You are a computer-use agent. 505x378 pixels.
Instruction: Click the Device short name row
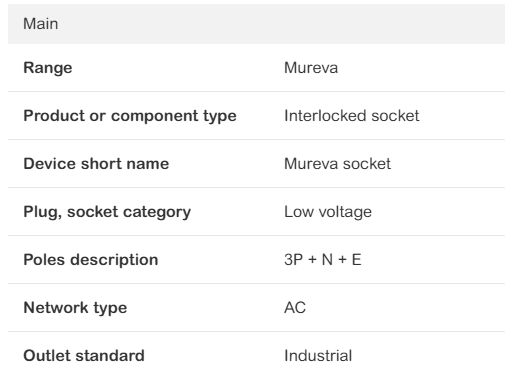click(x=256, y=164)
